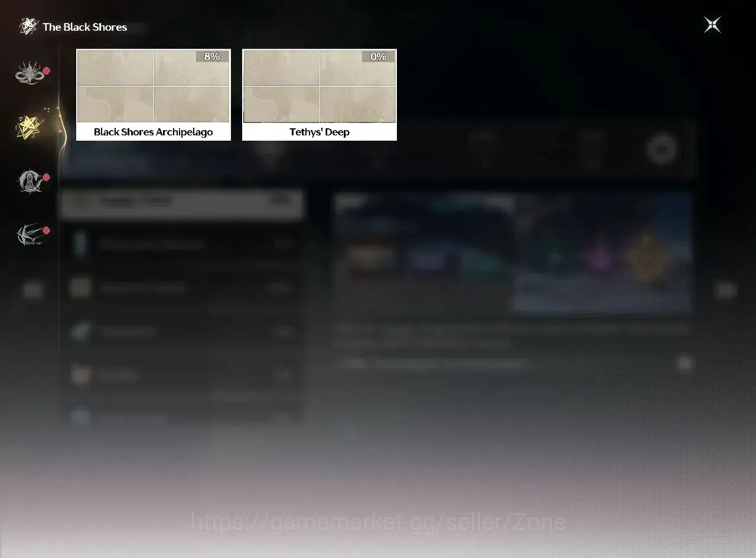This screenshot has height=558, width=756.
Task: Tap the red notification dot on dragon crest
Action: pyautogui.click(x=47, y=71)
